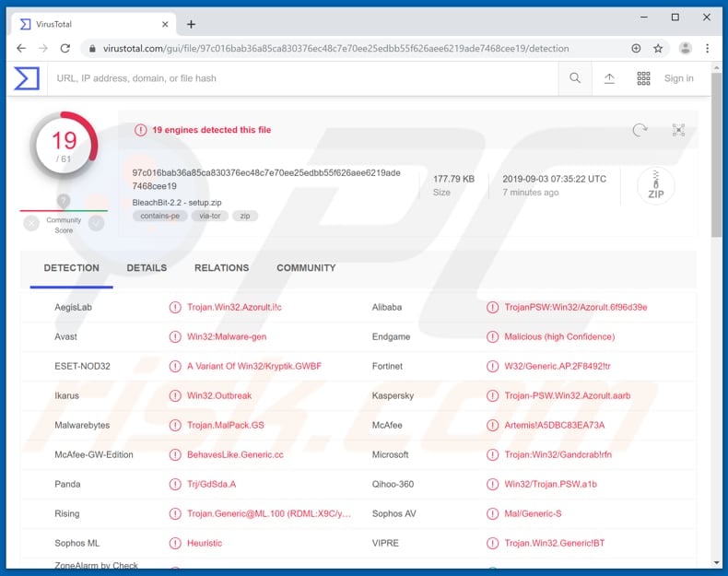
Task: Click scrollbar down arrow
Action: pyautogui.click(x=716, y=563)
